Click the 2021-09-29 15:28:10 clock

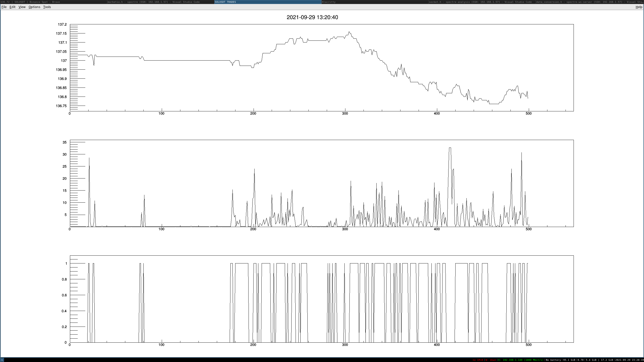pyautogui.click(x=629, y=360)
